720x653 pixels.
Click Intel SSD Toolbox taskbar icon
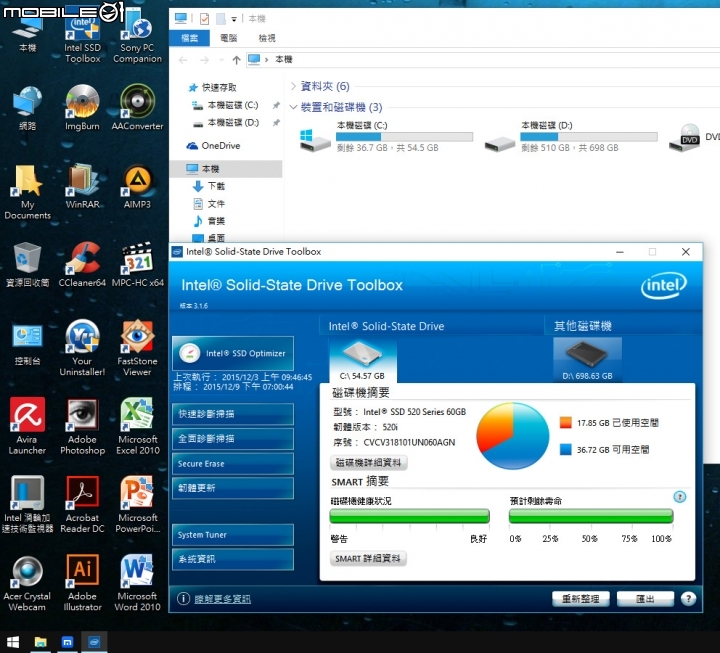(94, 642)
